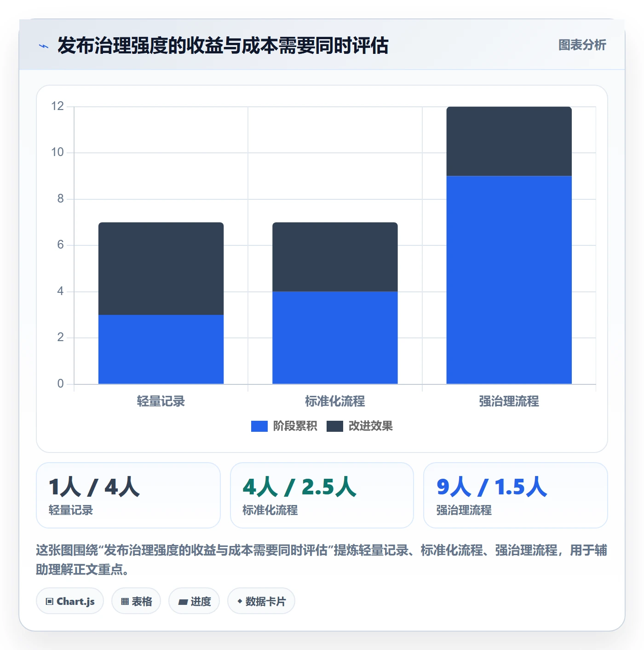This screenshot has height=650, width=644.
Task: Click the 阶段累积 legend label
Action: click(x=295, y=426)
